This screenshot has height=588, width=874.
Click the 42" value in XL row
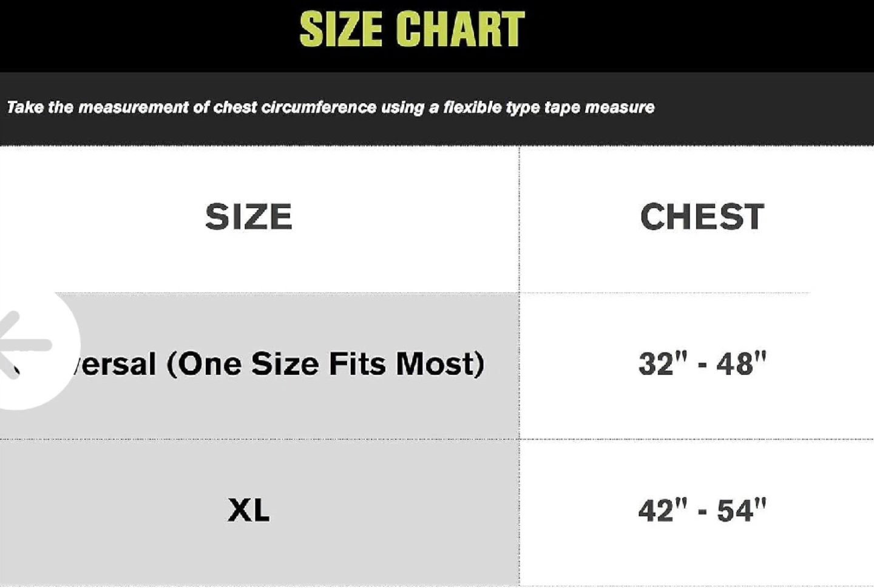[663, 510]
